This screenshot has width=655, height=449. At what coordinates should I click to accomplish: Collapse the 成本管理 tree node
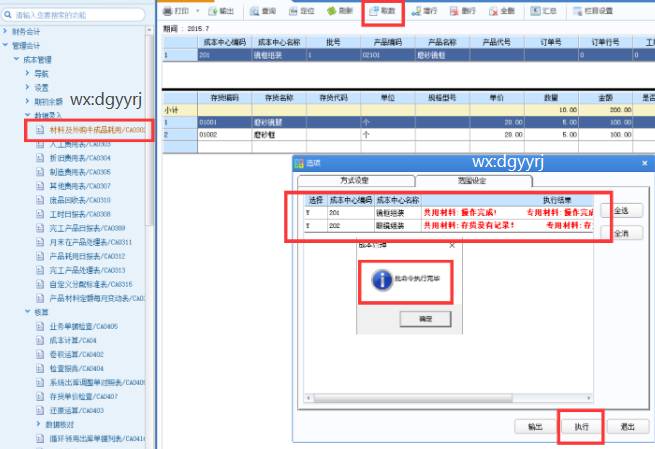[16, 59]
